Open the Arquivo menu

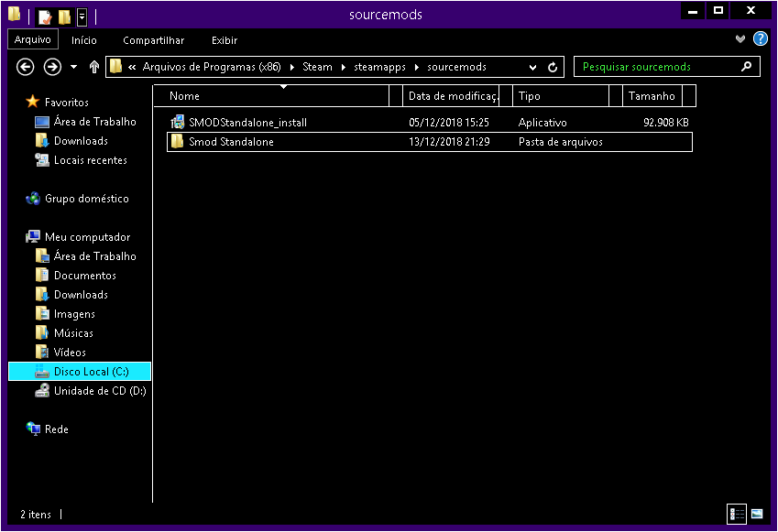point(33,39)
